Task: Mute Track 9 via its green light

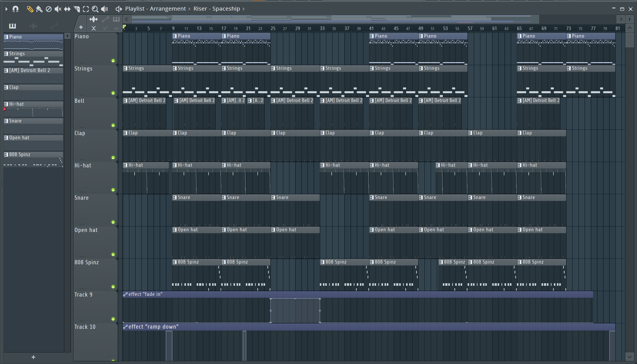Action: (113, 319)
